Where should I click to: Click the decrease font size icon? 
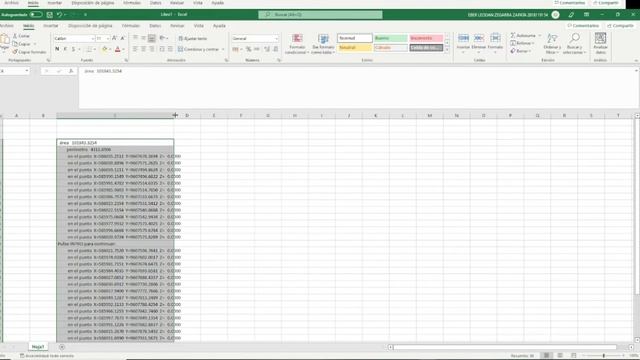[122, 38]
